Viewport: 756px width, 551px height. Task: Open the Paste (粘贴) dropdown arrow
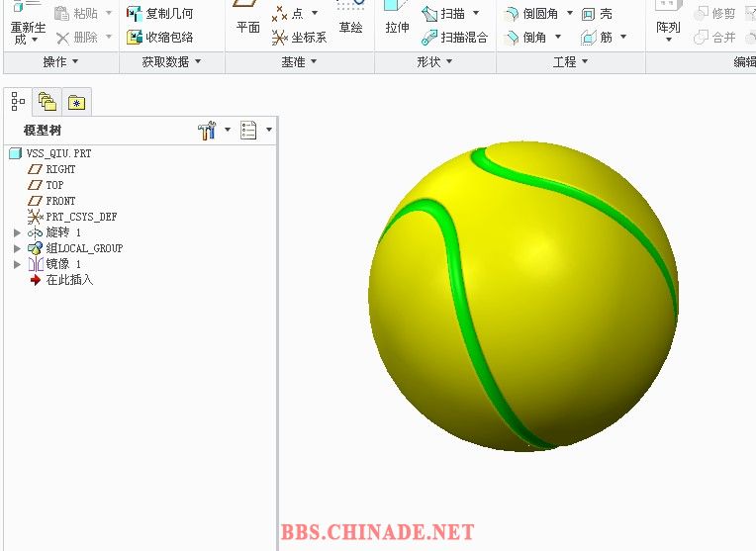109,13
